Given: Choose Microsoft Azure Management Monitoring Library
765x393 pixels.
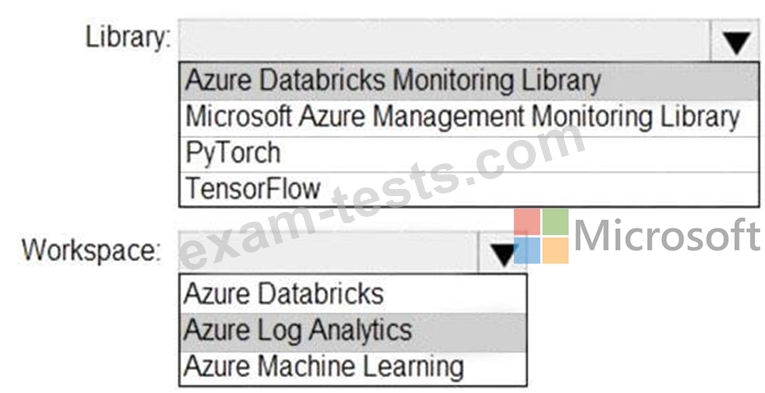Looking at the screenshot, I should pos(469,118).
